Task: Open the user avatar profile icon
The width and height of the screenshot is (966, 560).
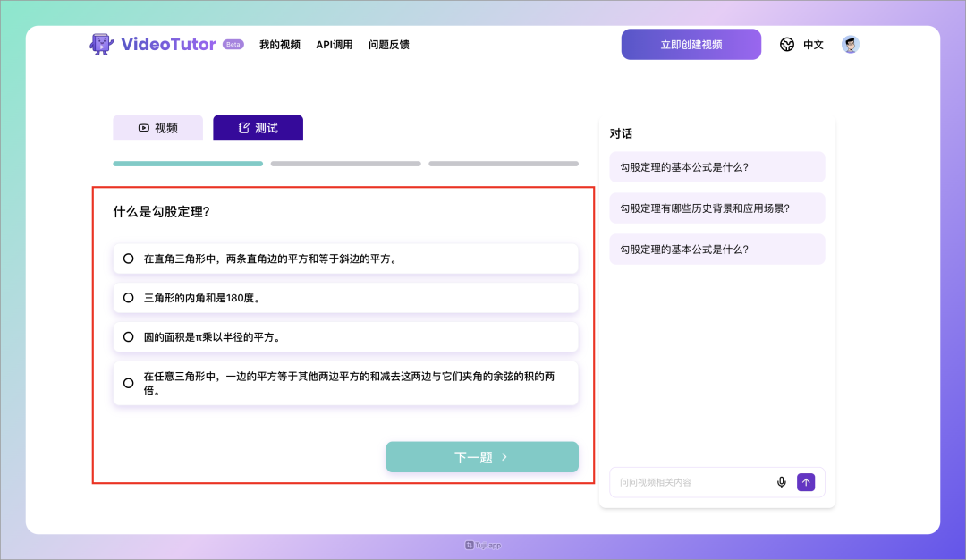Action: click(850, 45)
